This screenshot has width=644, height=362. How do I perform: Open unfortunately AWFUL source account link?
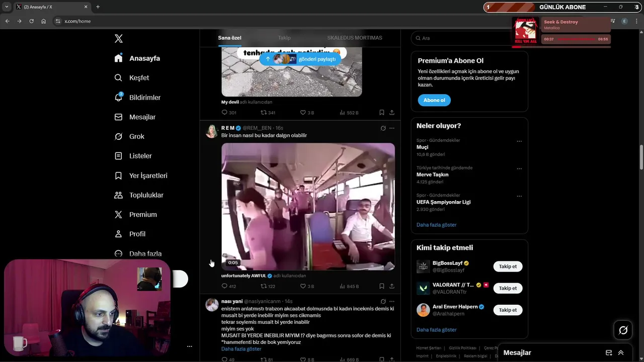(x=247, y=276)
